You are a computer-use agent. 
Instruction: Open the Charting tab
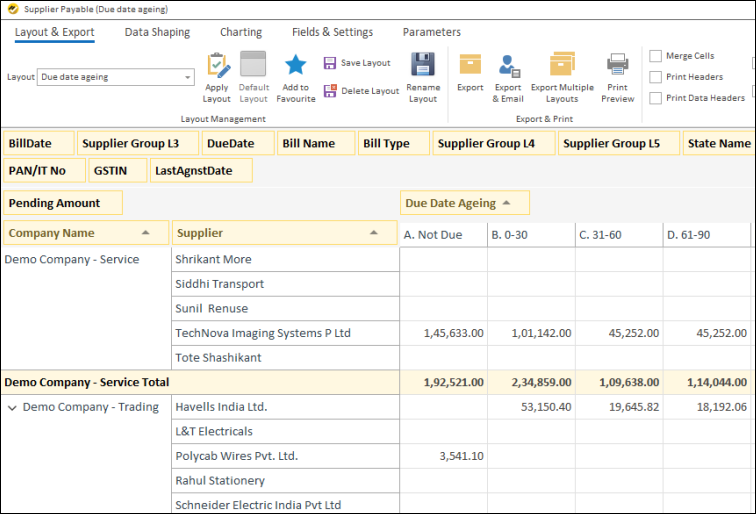click(x=241, y=32)
